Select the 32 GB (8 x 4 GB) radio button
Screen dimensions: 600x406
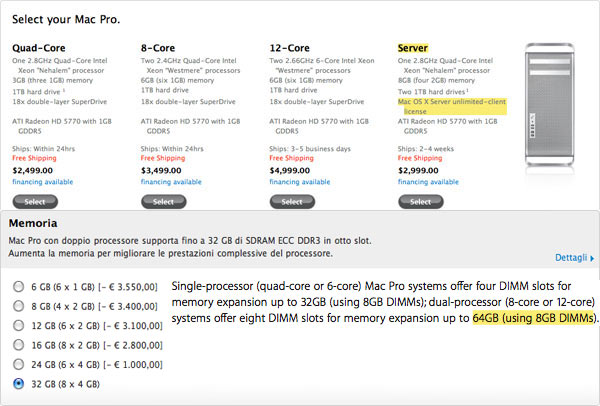pos(18,382)
